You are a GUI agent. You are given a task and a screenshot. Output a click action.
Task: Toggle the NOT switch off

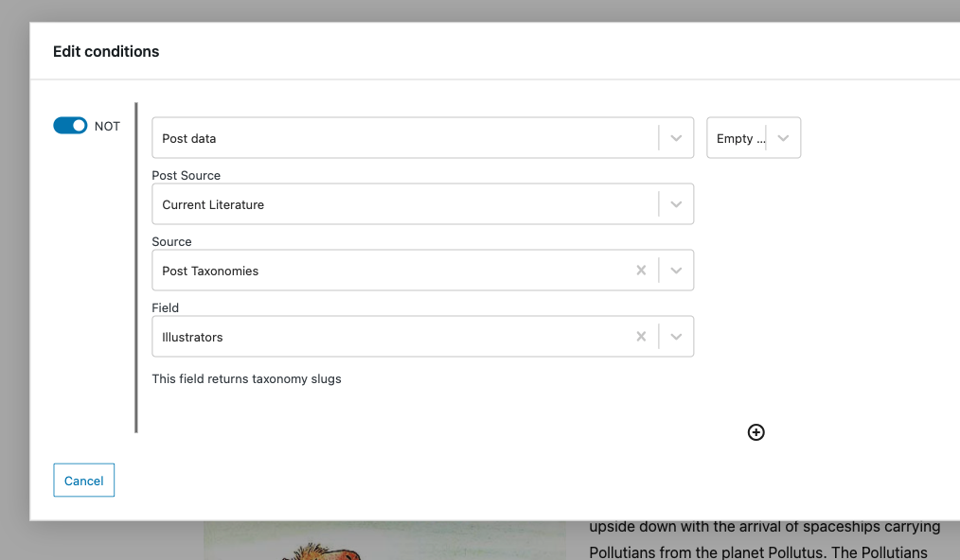point(70,126)
